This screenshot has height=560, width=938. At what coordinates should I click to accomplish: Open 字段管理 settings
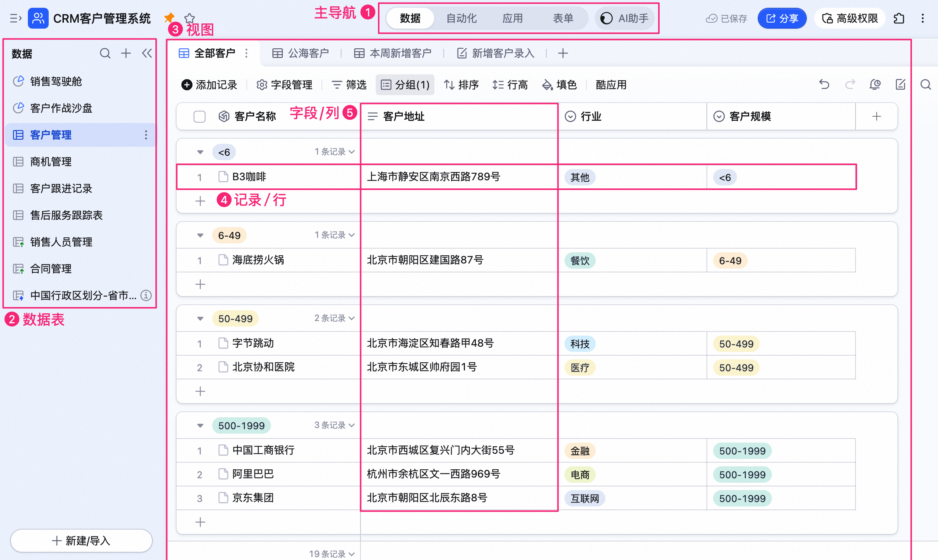click(x=284, y=84)
